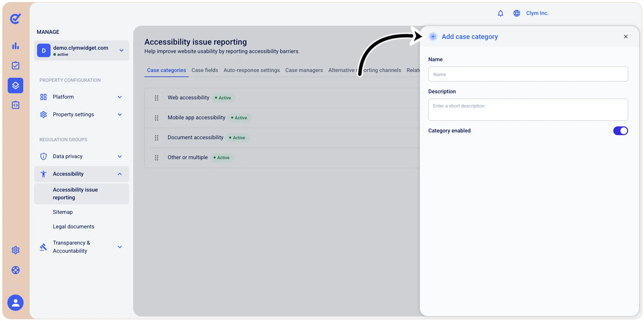Close the Add case category panel

point(626,37)
